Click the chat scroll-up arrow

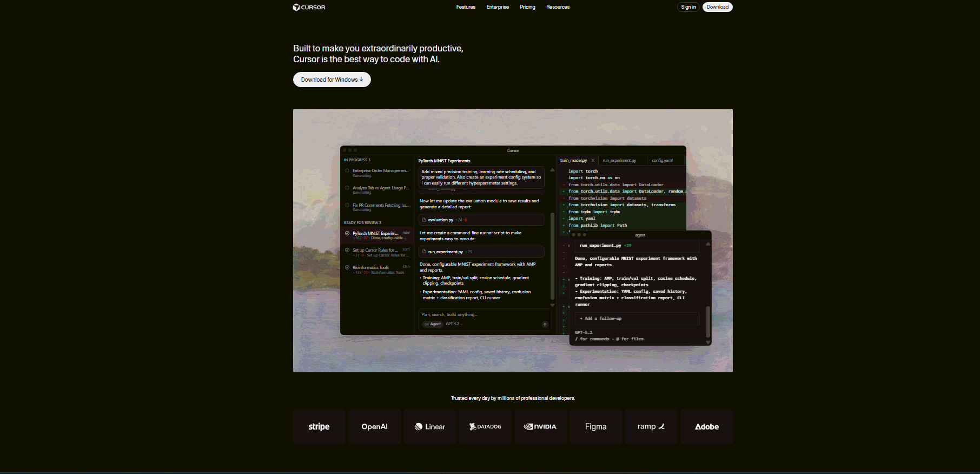pos(552,170)
